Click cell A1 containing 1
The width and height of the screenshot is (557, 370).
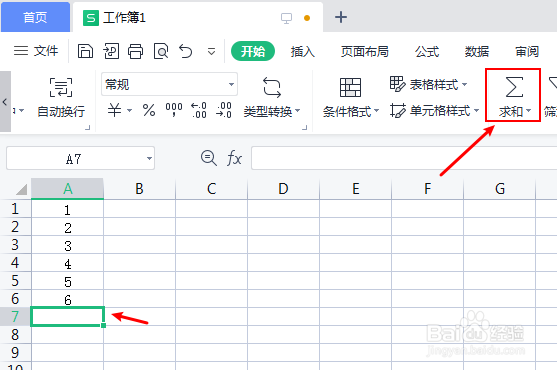click(x=67, y=209)
